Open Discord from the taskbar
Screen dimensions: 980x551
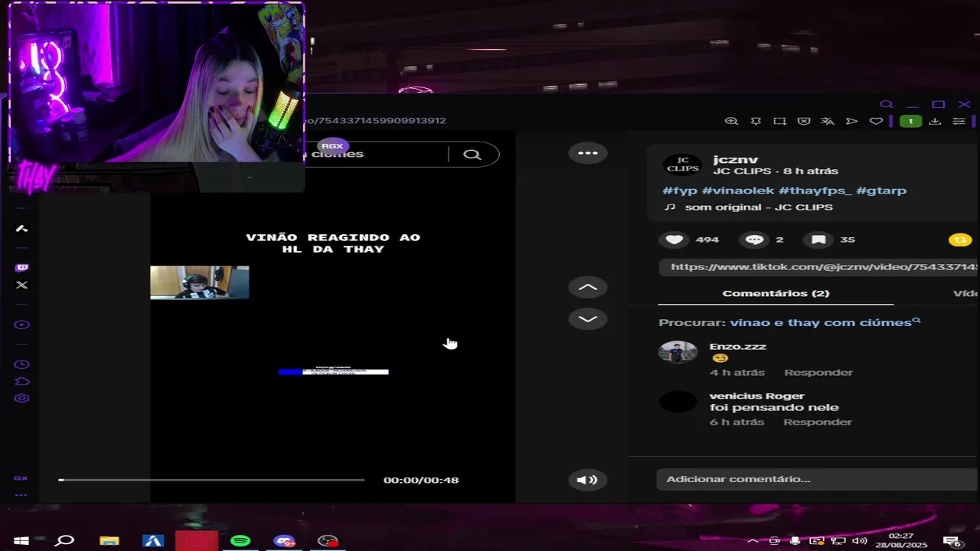click(x=284, y=541)
